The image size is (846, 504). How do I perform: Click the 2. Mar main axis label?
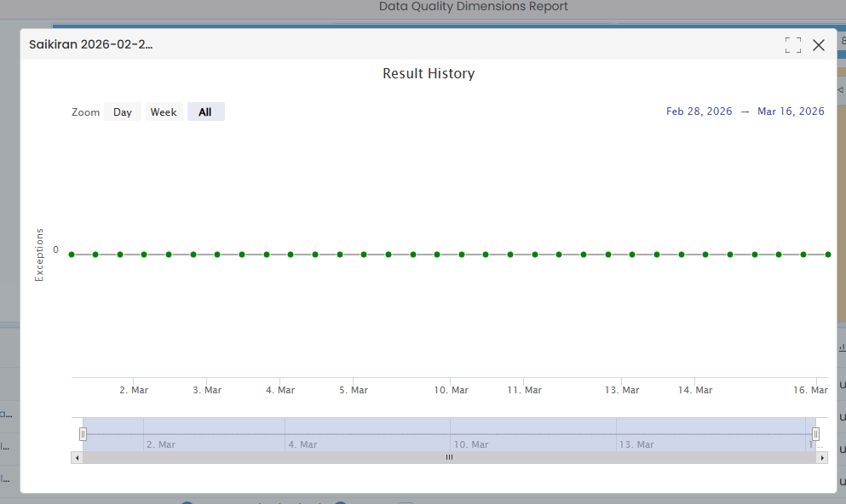coord(134,390)
